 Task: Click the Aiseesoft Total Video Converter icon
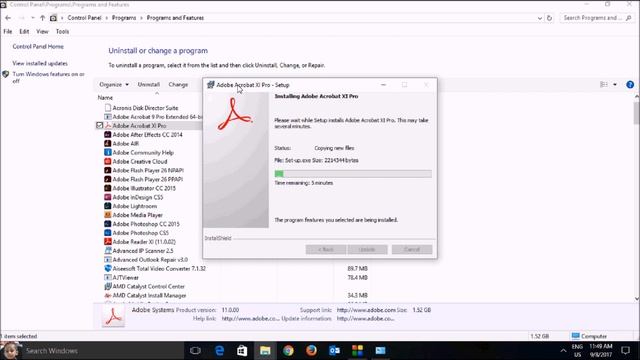point(108,269)
